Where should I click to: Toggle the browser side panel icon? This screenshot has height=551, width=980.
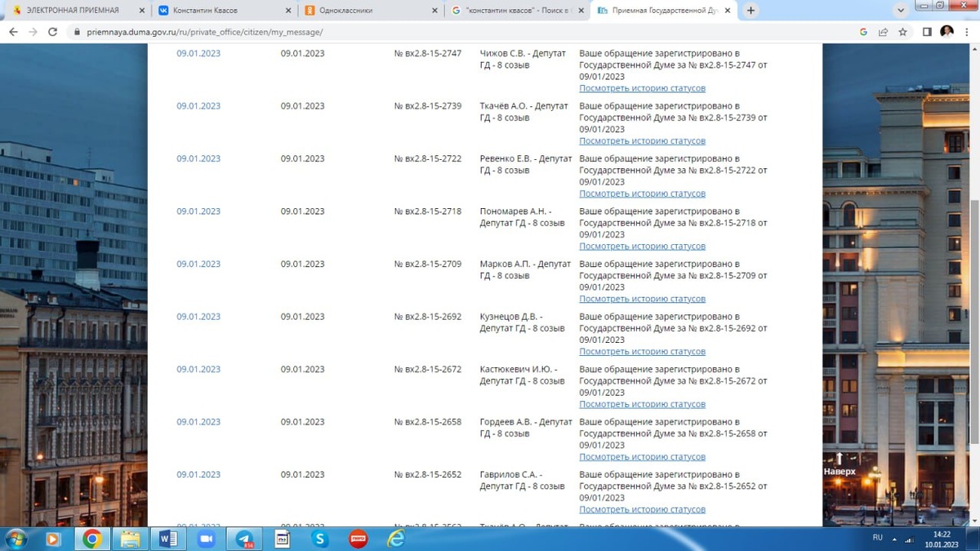(x=927, y=32)
